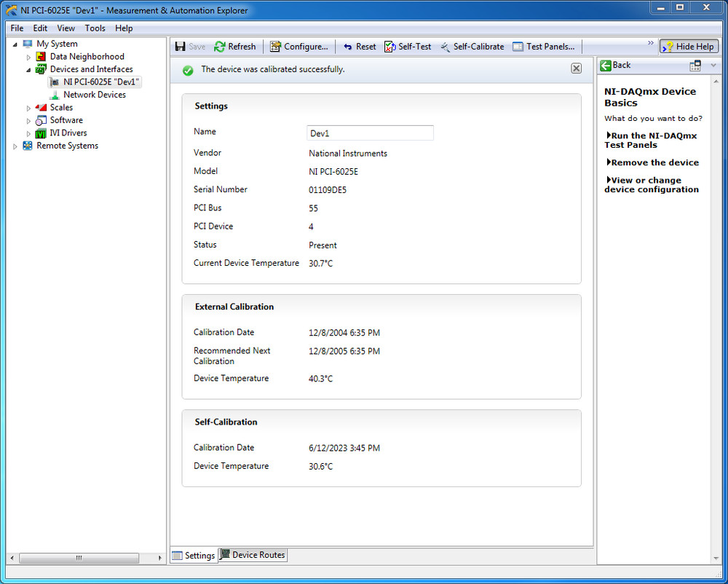The width and height of the screenshot is (728, 584).
Task: Open Run the NI-DAQmx Test Panels link
Action: [x=651, y=141]
